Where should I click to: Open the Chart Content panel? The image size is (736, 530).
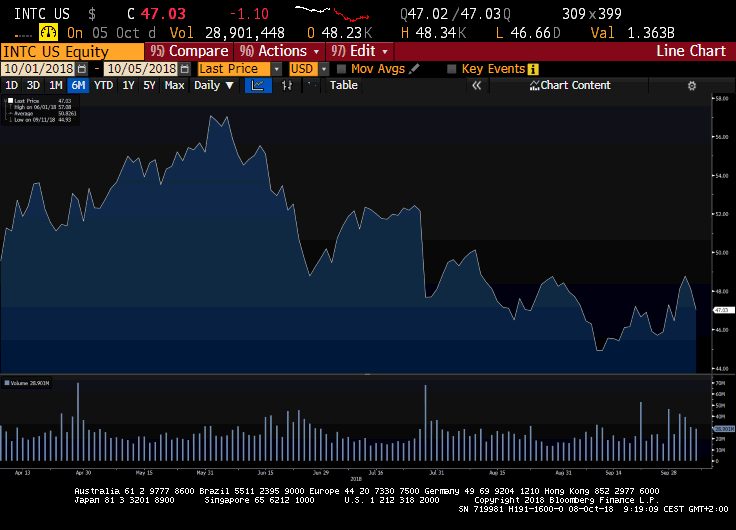[x=569, y=85]
